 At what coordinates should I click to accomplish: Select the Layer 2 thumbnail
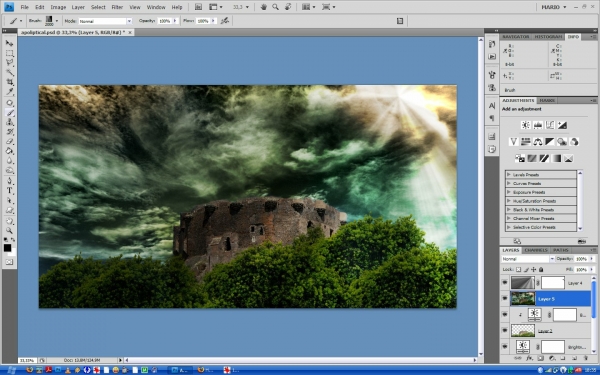(523, 330)
